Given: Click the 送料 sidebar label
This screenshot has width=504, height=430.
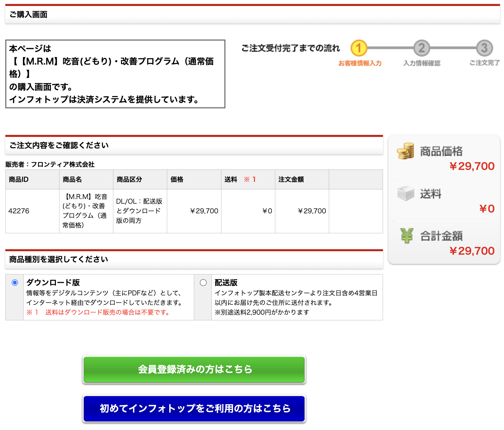Looking at the screenshot, I should 431,194.
